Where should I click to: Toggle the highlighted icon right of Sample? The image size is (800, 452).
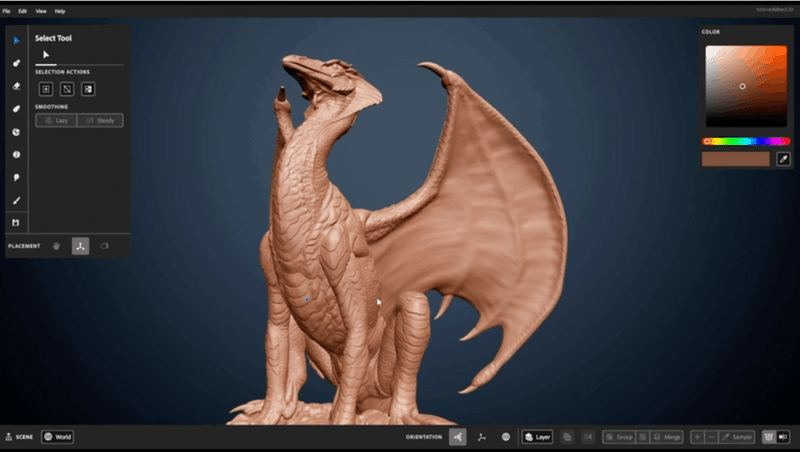pos(768,437)
